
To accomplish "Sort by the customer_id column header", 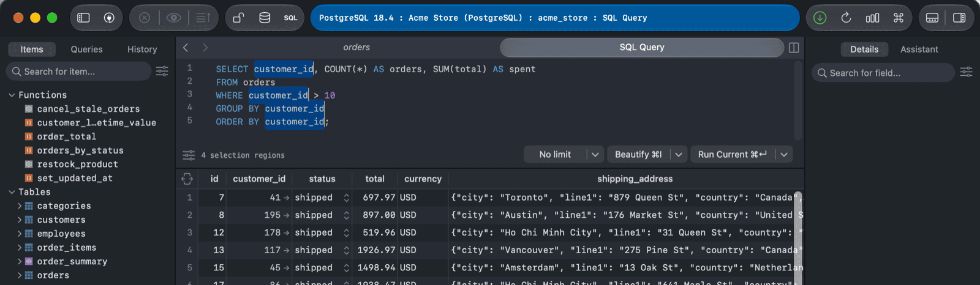I will click(x=259, y=179).
